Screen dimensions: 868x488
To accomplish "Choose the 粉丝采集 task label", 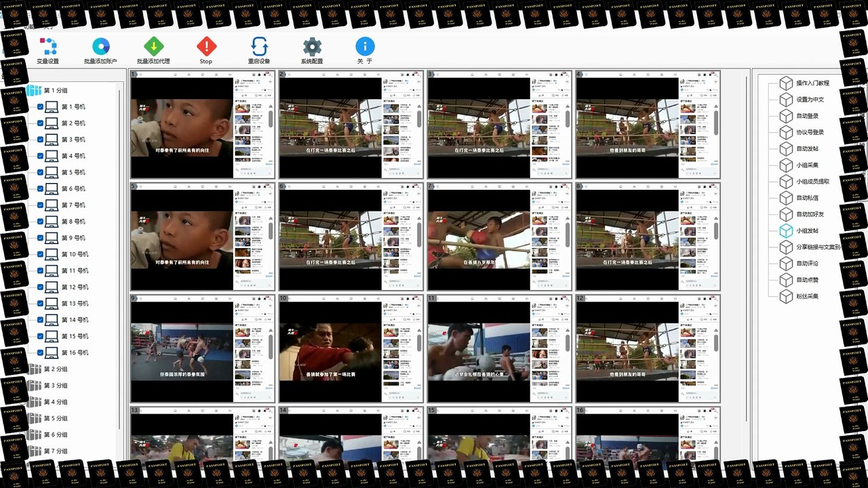I will tap(808, 296).
